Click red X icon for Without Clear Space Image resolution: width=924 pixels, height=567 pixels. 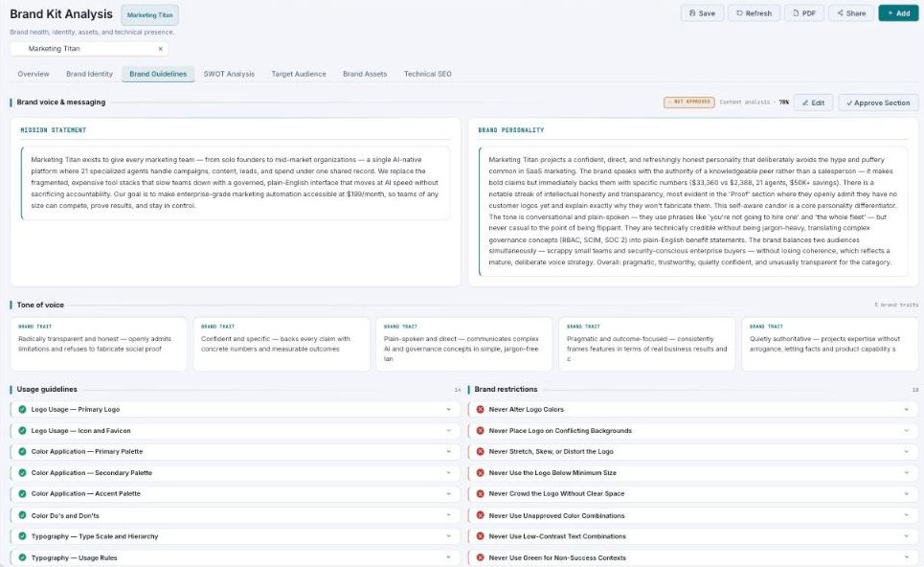[x=481, y=493]
